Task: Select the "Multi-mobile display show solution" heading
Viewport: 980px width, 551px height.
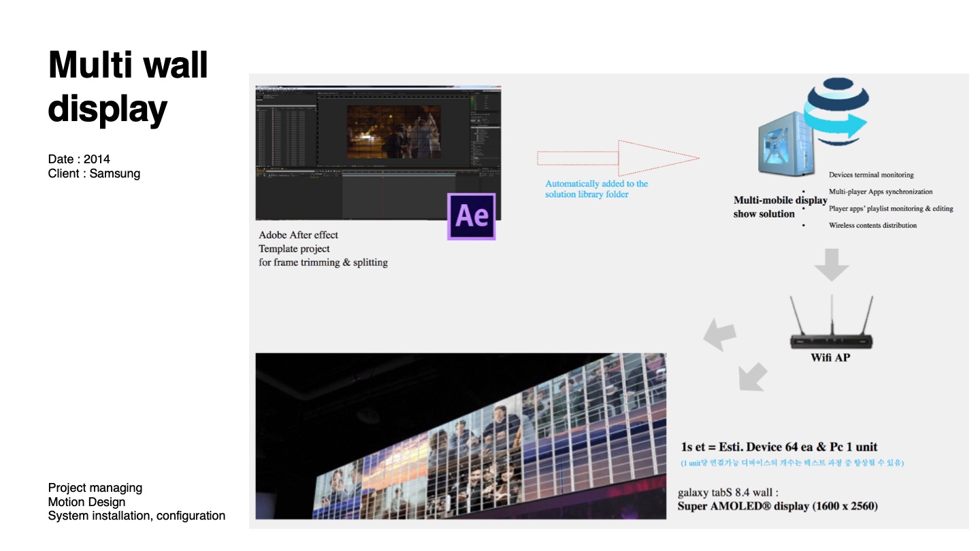Action: tap(780, 207)
